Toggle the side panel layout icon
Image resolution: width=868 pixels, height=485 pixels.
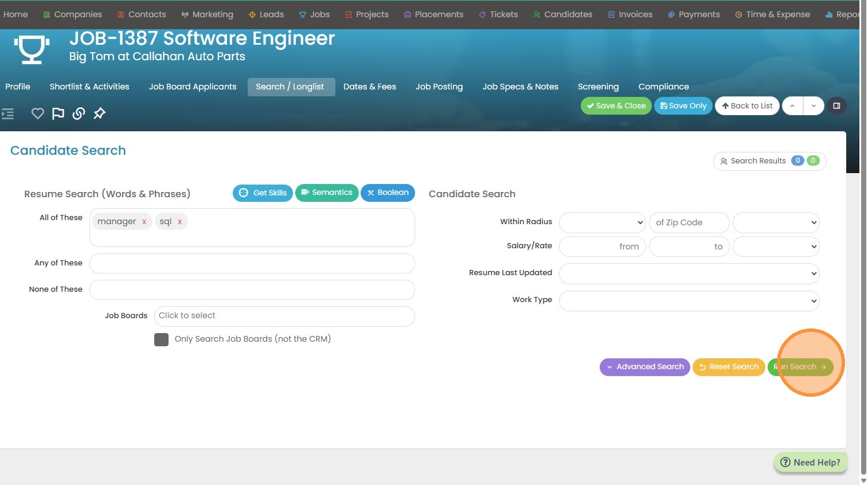click(836, 106)
